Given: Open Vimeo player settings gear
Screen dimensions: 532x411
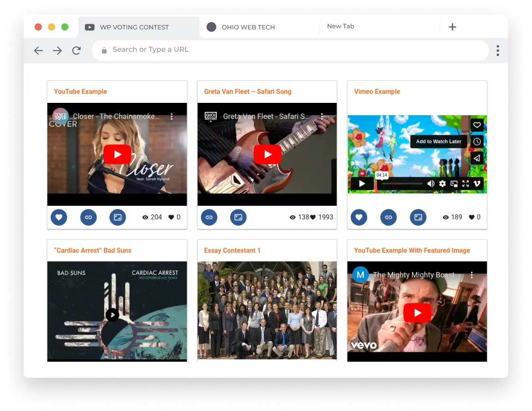Looking at the screenshot, I should [442, 183].
